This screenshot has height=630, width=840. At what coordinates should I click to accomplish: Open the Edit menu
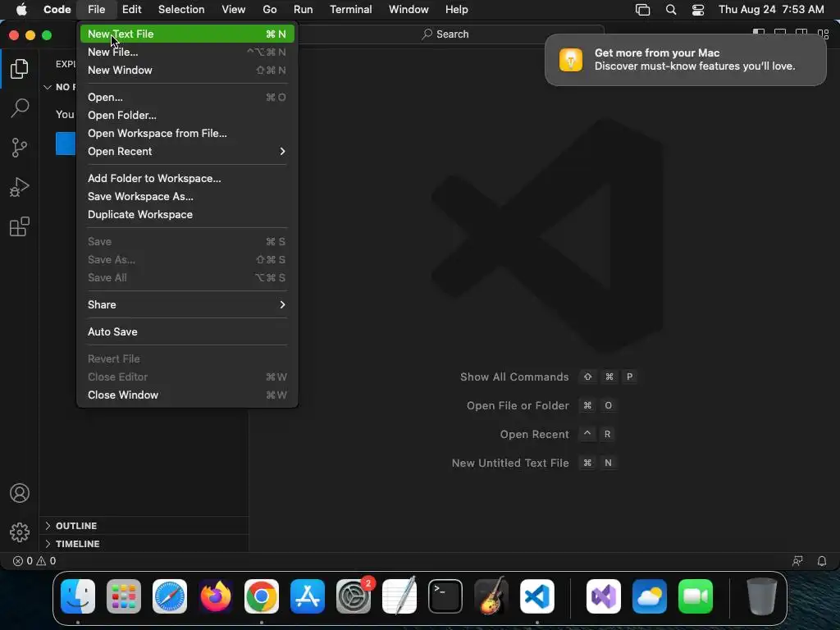(x=132, y=10)
